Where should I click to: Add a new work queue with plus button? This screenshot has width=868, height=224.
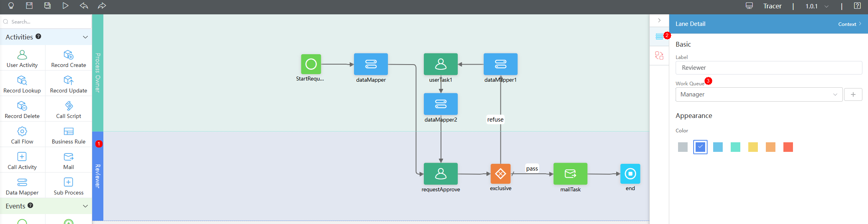click(853, 94)
